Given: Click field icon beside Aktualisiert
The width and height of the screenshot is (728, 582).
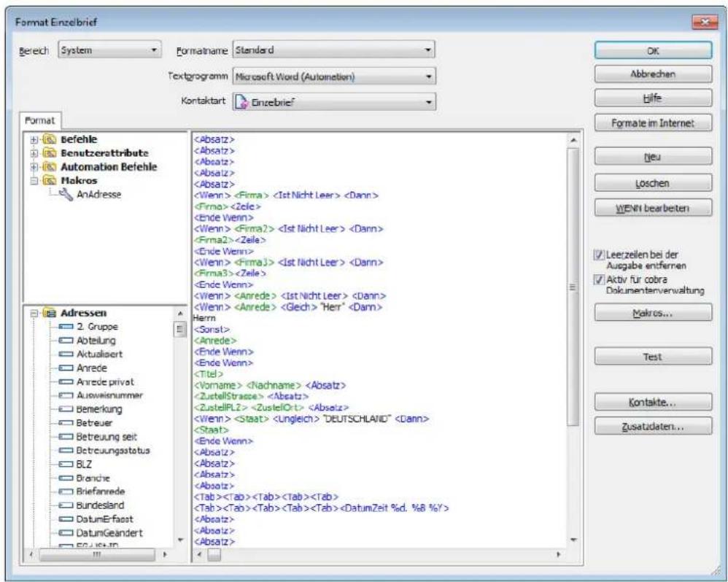Looking at the screenshot, I should pyautogui.click(x=66, y=354).
